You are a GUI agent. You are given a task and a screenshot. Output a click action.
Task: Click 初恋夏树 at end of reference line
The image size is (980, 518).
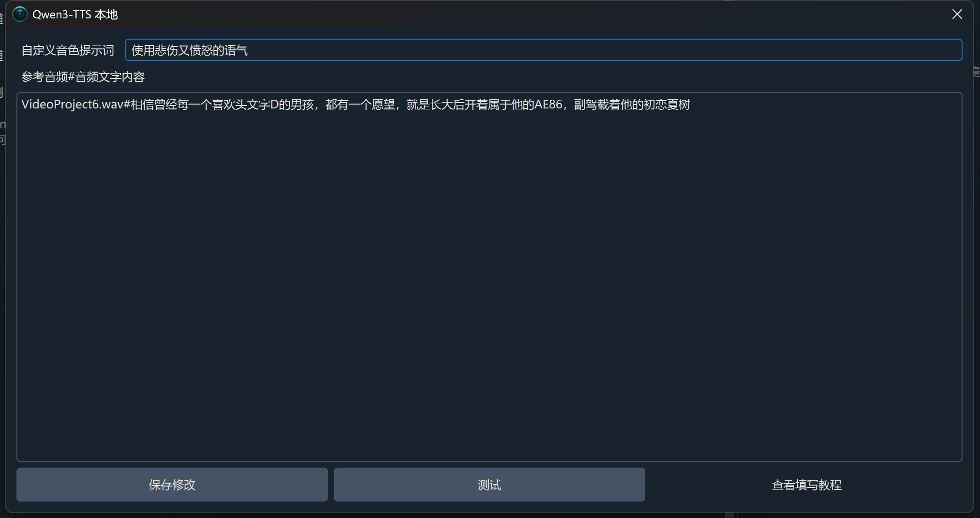(x=667, y=105)
